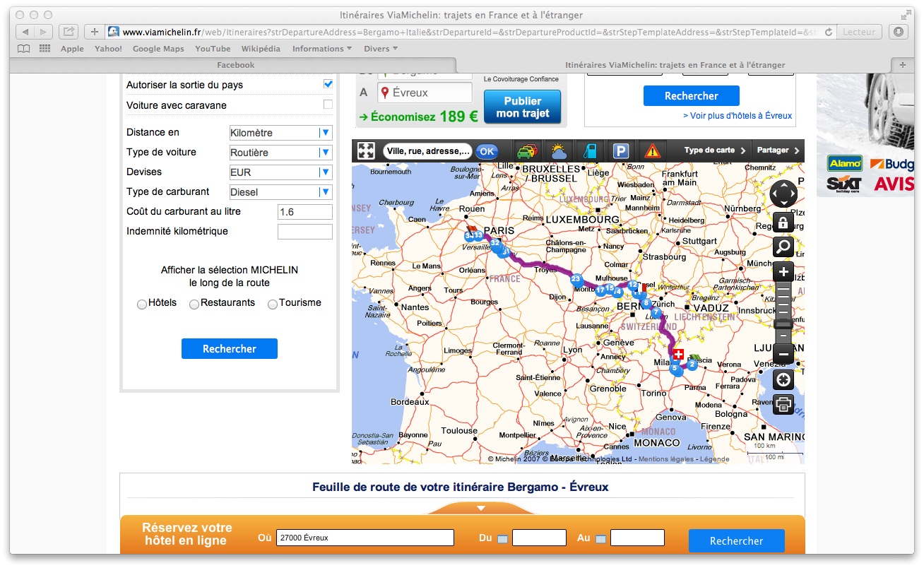Open 'Voir plus d'hôtels à Évreux' link
The height and width of the screenshot is (568, 924).
tap(737, 116)
